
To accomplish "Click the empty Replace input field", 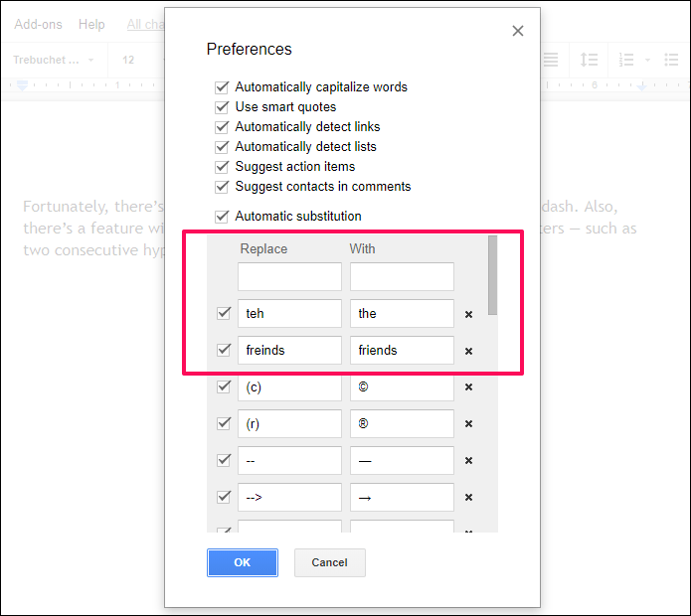I will point(289,276).
